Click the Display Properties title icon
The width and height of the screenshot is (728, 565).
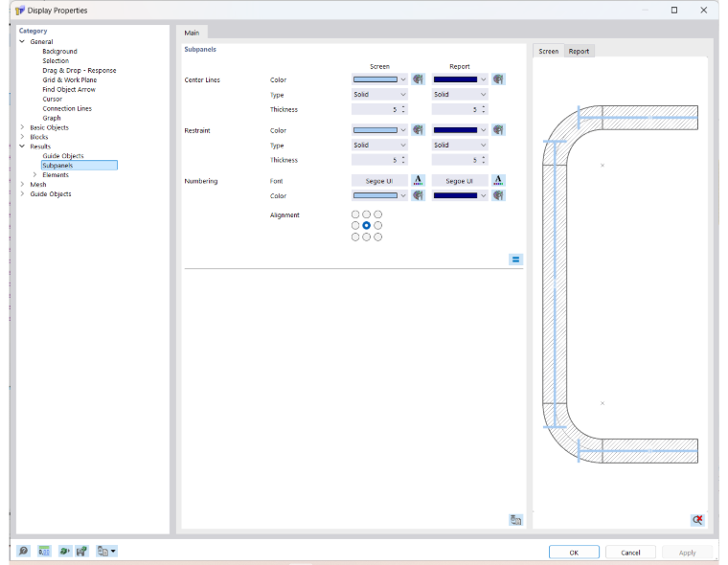(x=19, y=11)
